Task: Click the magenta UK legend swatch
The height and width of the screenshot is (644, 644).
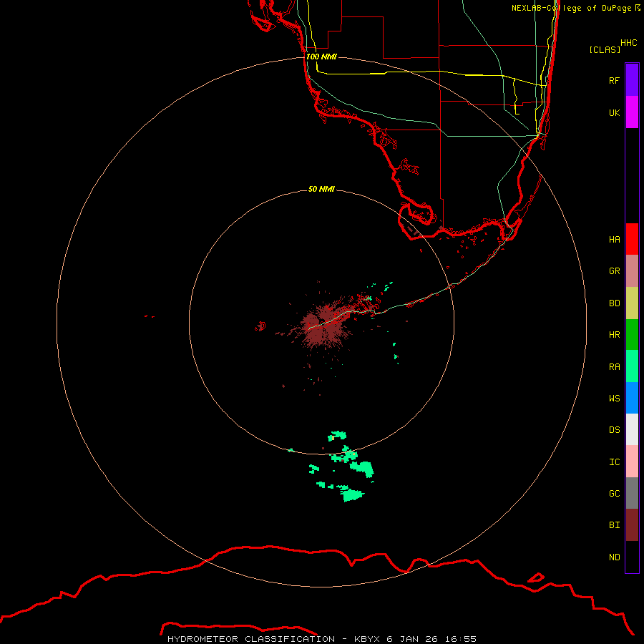Action: [632, 112]
